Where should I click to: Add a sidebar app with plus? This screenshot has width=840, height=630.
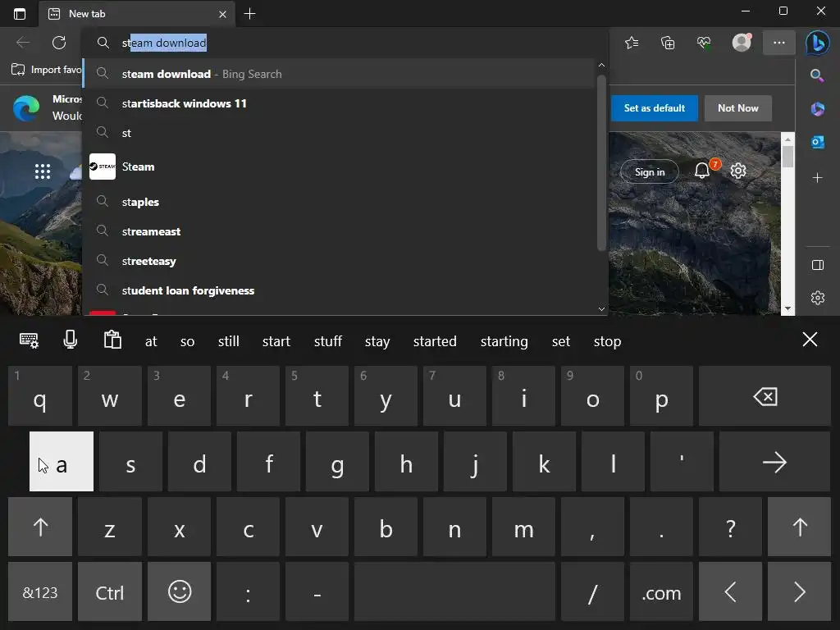pyautogui.click(x=817, y=177)
